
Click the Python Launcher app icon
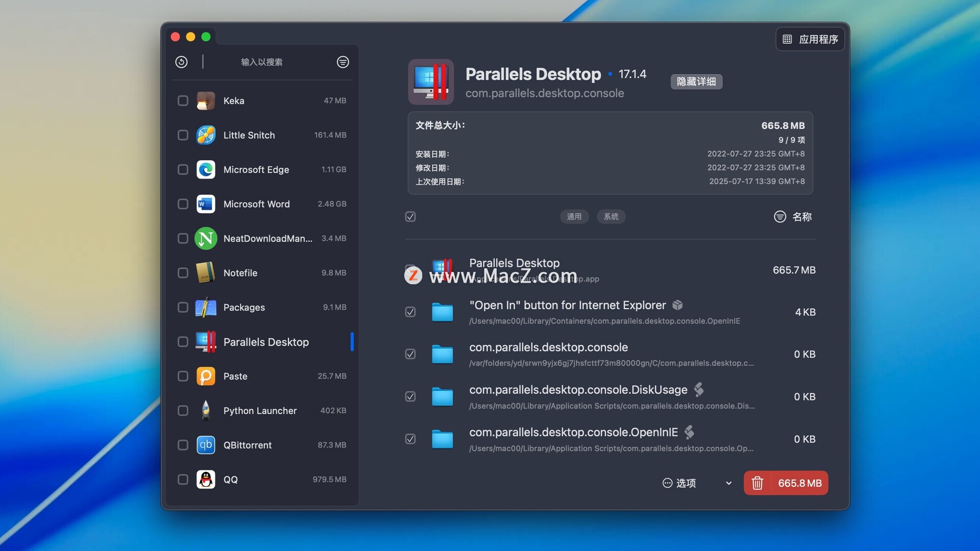pos(206,411)
